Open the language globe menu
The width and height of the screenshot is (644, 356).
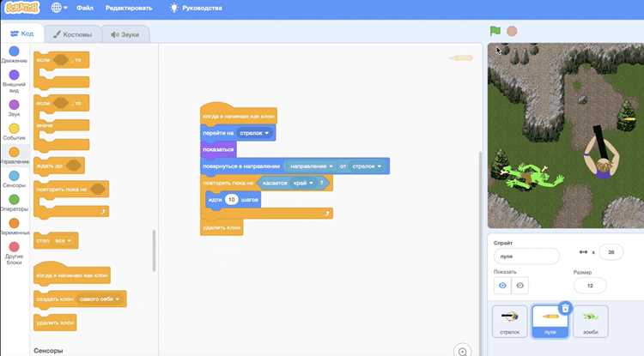click(59, 8)
